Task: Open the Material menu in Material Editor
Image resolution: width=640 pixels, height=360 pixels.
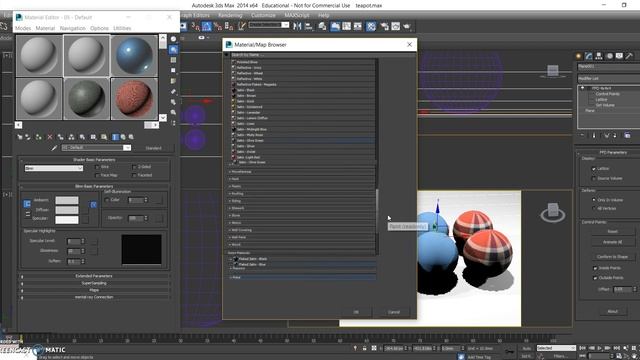Action: coord(45,28)
